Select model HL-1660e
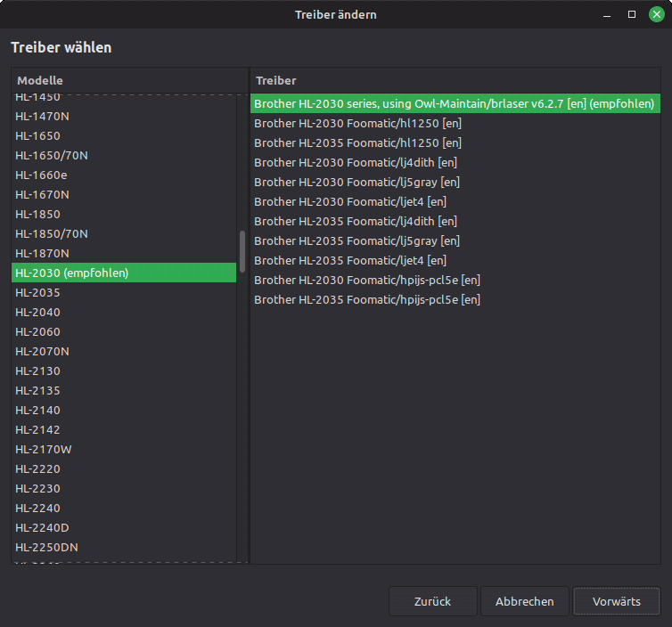Viewport: 672px width, 627px height. [x=124, y=175]
